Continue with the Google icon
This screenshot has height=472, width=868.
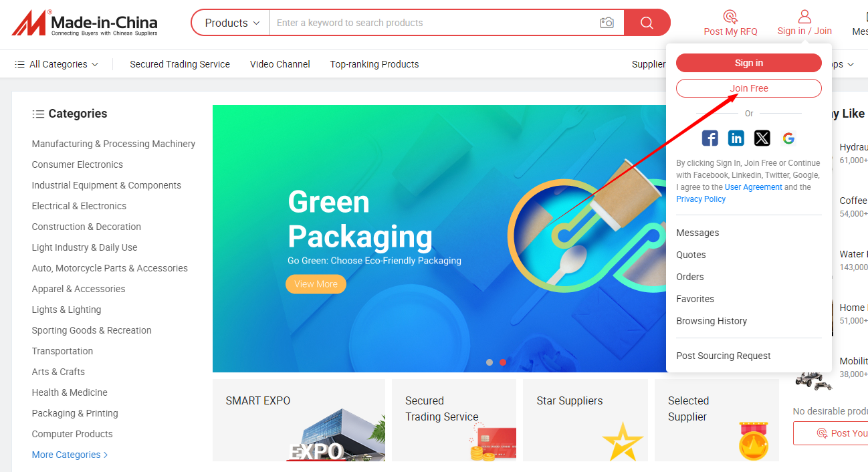[x=788, y=138]
